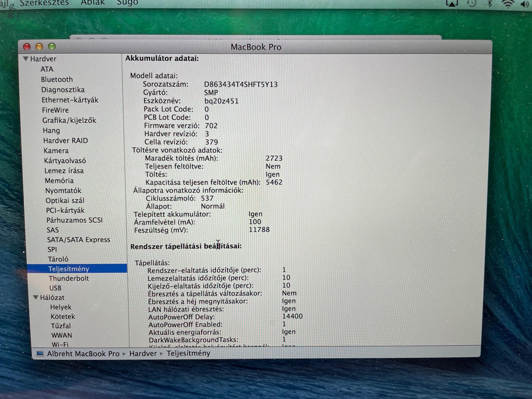Minimize with the yellow window button

[x=39, y=47]
